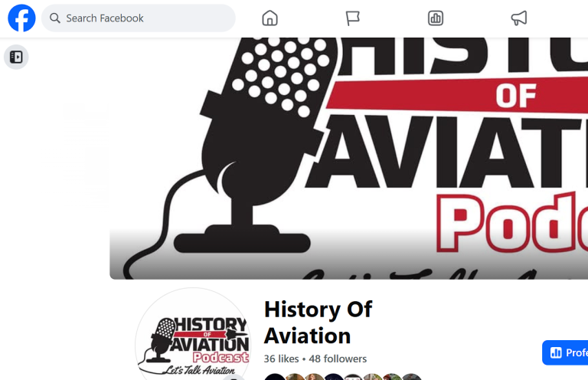Screen dimensions: 588x380
Task: Click the magnifying glass search icon
Action: [x=55, y=18]
